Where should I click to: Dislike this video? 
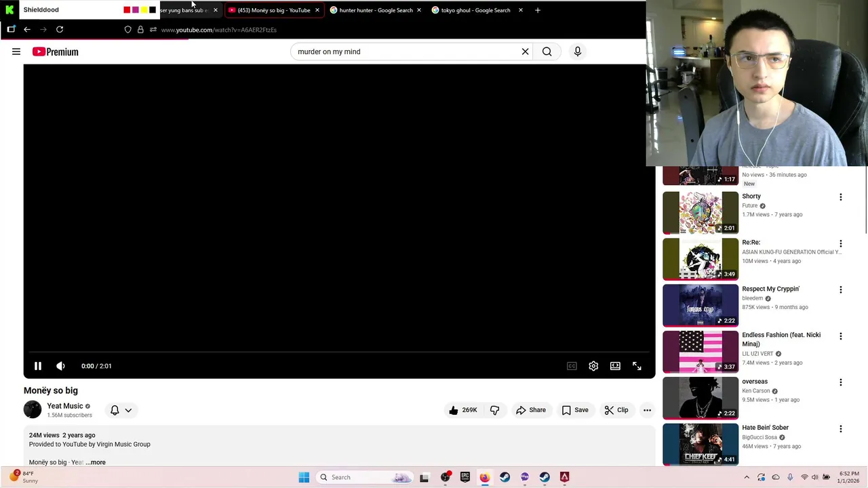pos(494,410)
